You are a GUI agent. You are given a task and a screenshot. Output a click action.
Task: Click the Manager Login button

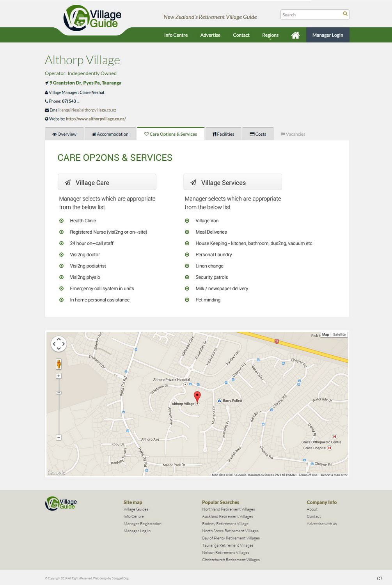(x=327, y=35)
